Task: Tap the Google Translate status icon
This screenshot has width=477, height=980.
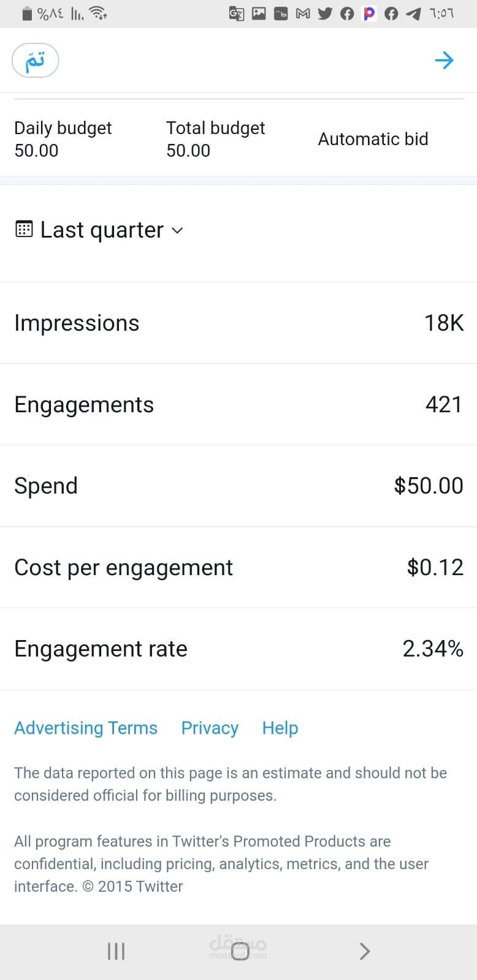Action: coord(236,13)
